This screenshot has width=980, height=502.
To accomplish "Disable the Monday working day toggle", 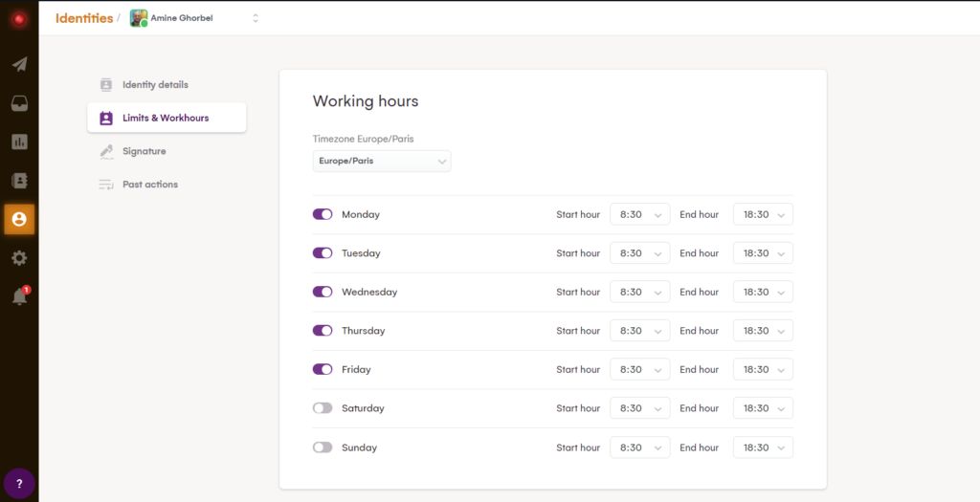I will point(323,214).
